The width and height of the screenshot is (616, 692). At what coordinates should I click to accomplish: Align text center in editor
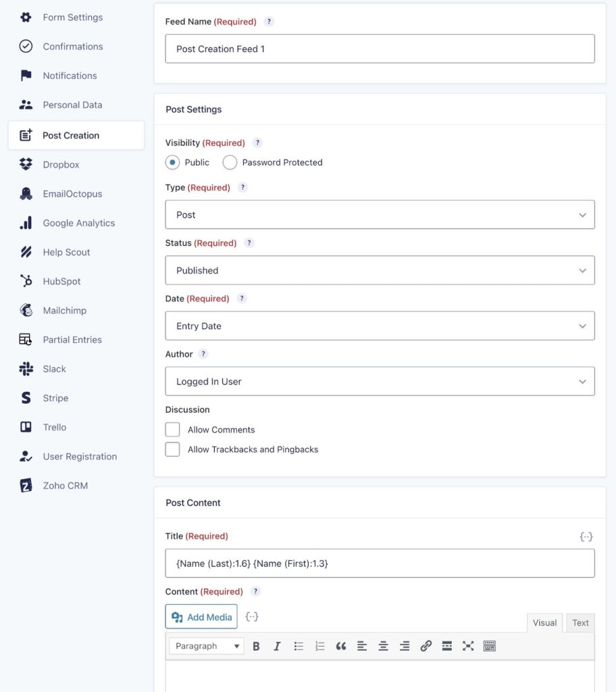pos(384,646)
